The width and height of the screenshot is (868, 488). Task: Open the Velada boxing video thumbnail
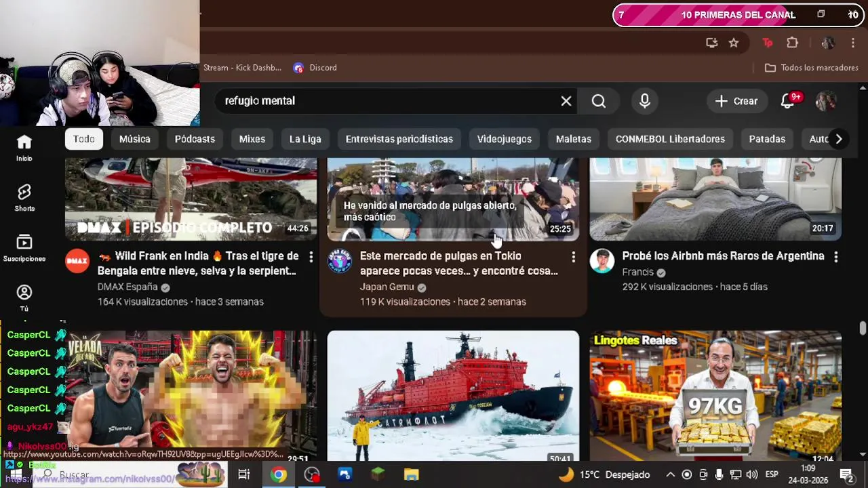(x=191, y=396)
